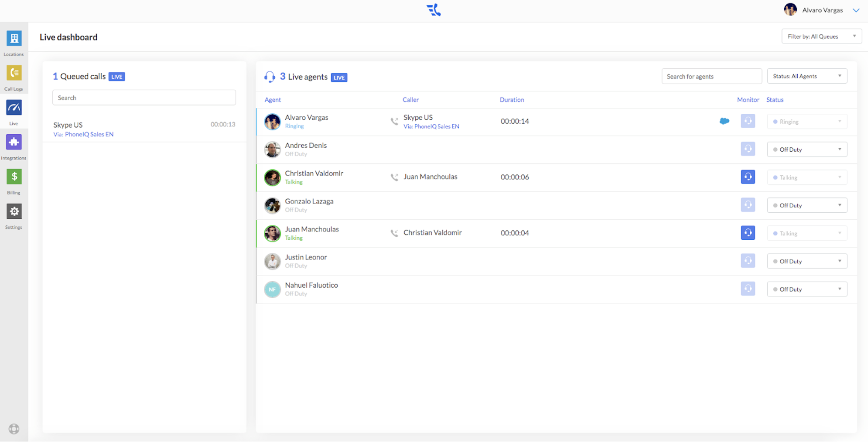Open Billing dollar icon
Image resolution: width=868 pixels, height=443 pixels.
[14, 177]
